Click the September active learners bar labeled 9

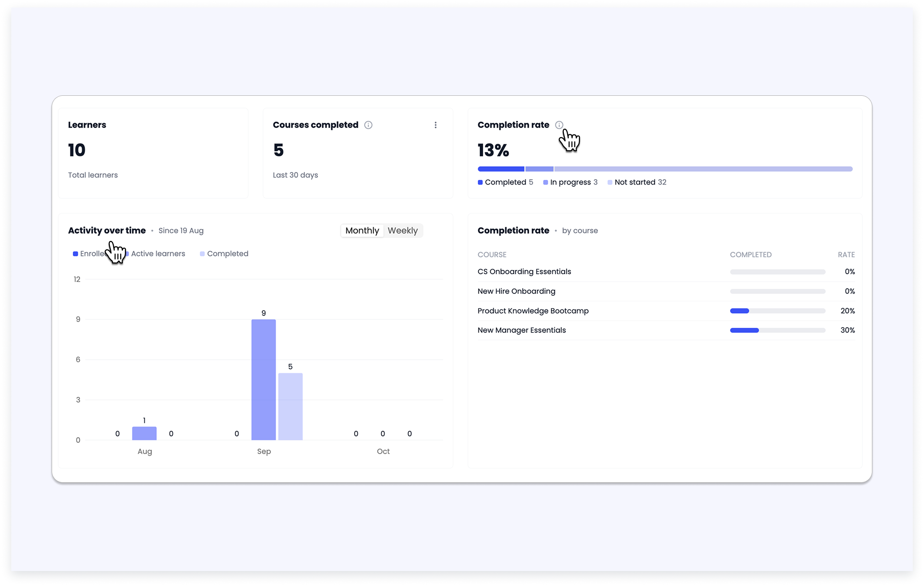pos(263,380)
